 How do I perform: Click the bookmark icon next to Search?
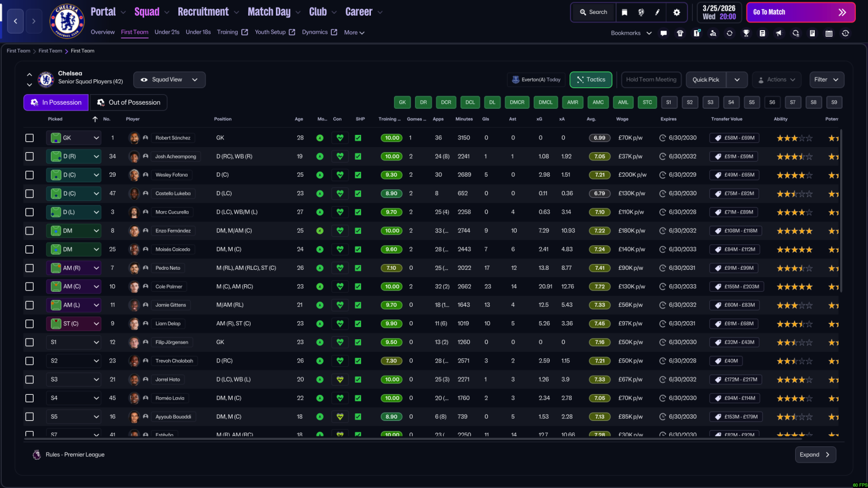pos(624,12)
